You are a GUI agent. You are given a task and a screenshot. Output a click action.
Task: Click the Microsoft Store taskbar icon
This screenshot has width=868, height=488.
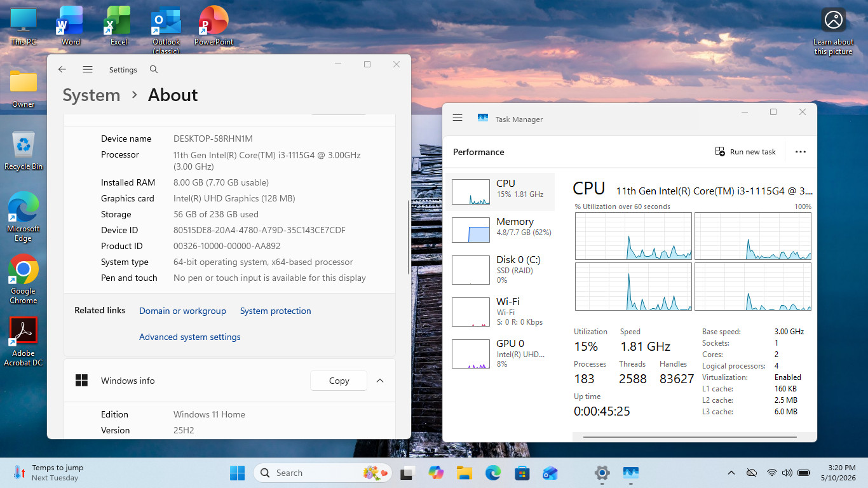522,473
